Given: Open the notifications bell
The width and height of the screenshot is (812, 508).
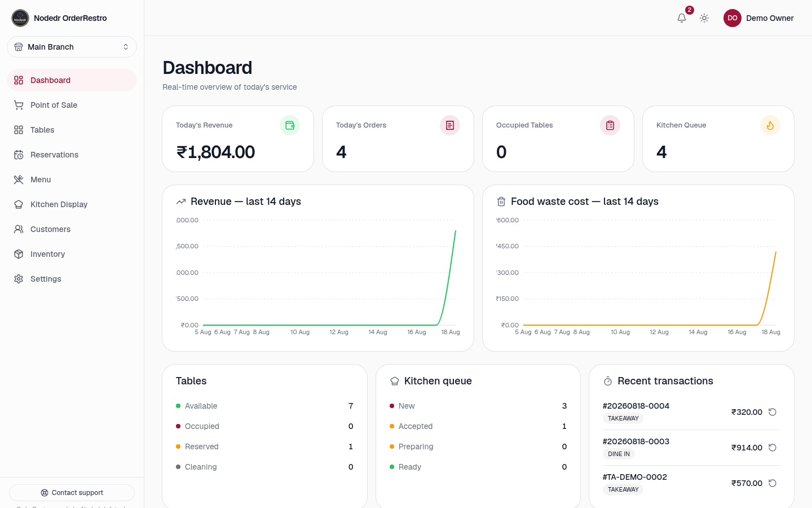Looking at the screenshot, I should (682, 18).
